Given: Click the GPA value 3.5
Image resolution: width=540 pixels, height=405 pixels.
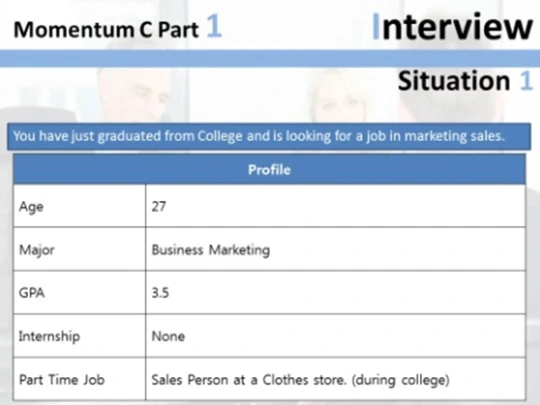Looking at the screenshot, I should tap(160, 293).
